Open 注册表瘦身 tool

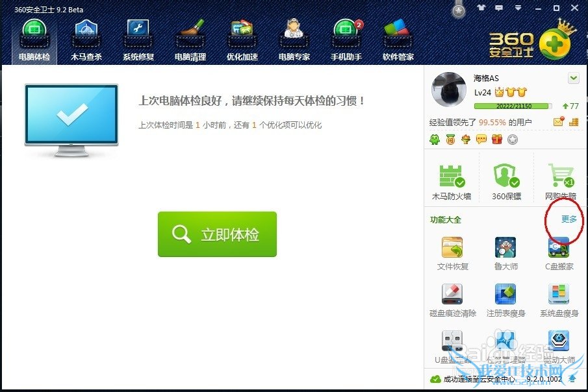(x=505, y=300)
